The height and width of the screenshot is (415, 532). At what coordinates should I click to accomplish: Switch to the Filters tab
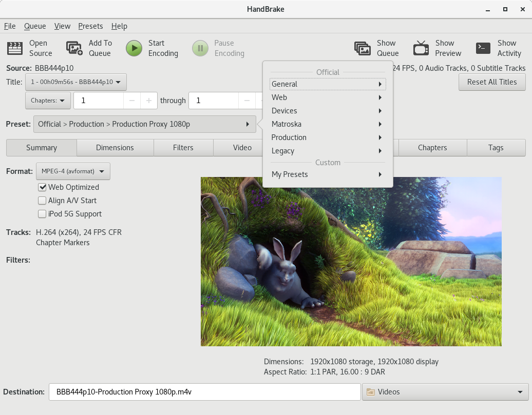coord(183,148)
